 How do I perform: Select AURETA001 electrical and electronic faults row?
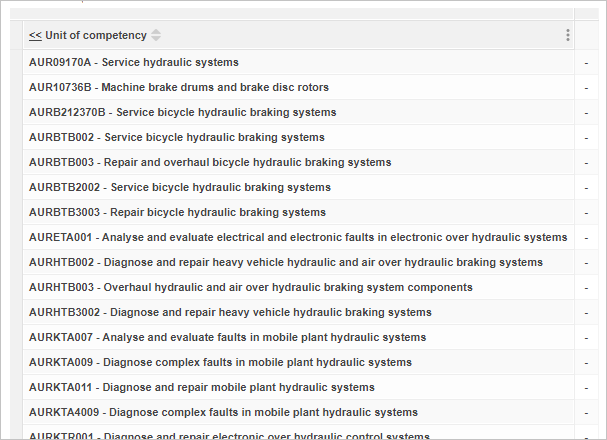[298, 237]
